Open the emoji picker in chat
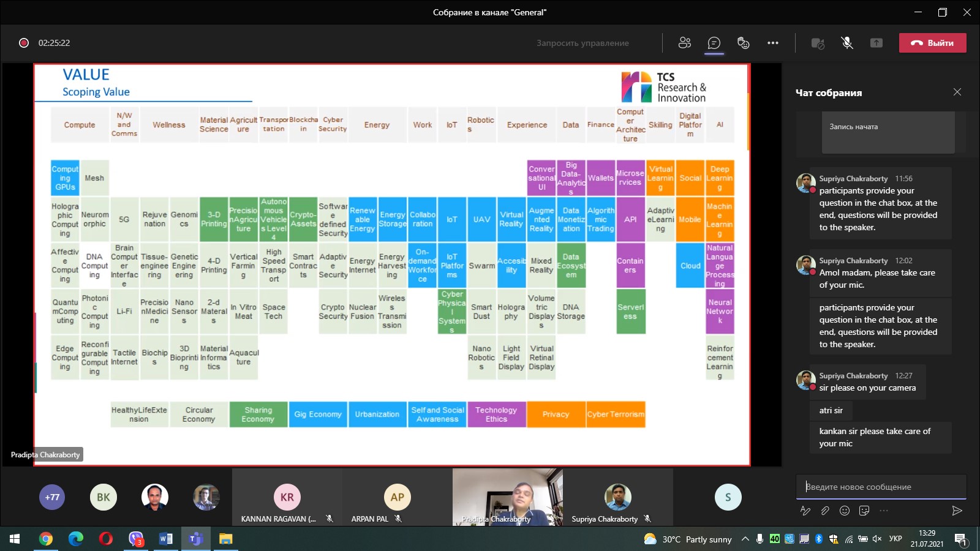The width and height of the screenshot is (980, 551). (x=845, y=511)
